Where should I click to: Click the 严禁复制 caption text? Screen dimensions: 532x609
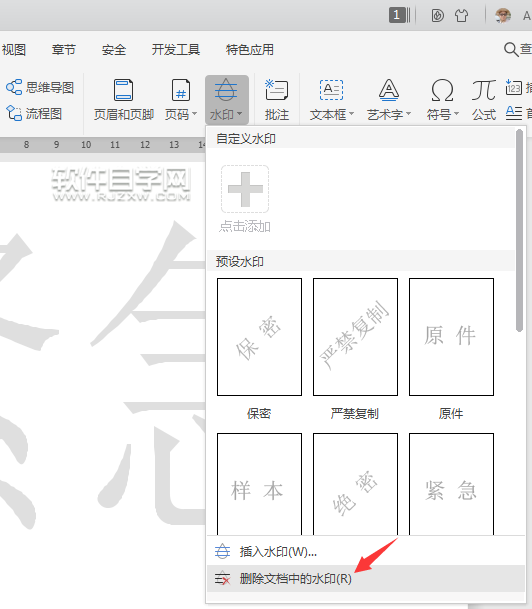coord(355,413)
